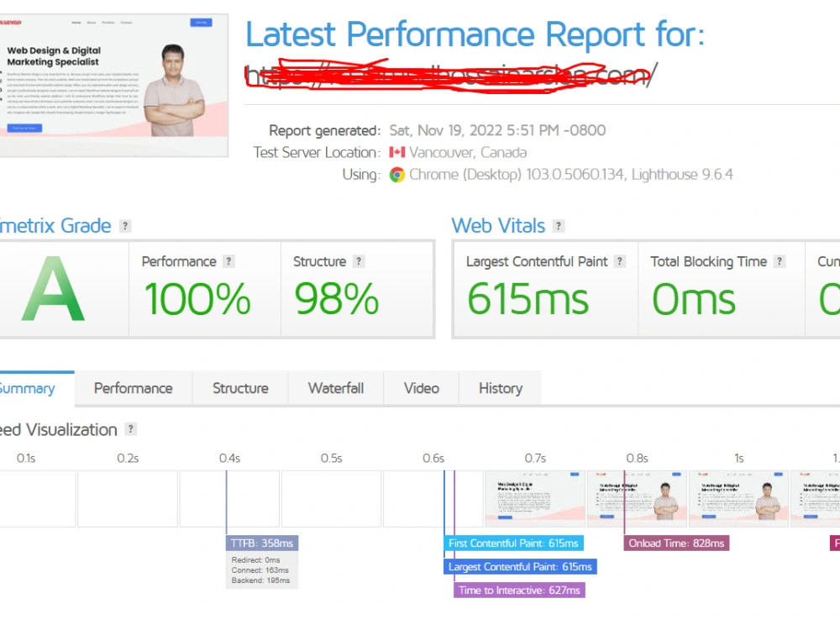Click the 100% Performance score
The height and width of the screenshot is (630, 840).
click(197, 299)
